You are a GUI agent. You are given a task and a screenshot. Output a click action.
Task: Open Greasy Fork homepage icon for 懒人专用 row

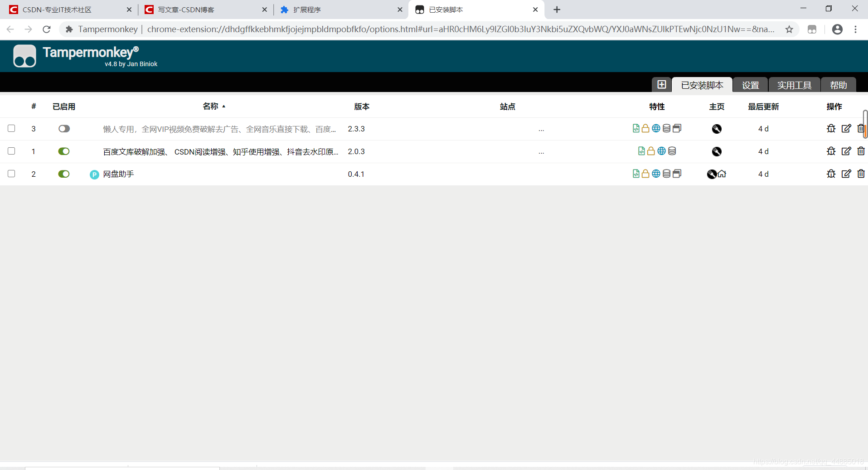717,129
